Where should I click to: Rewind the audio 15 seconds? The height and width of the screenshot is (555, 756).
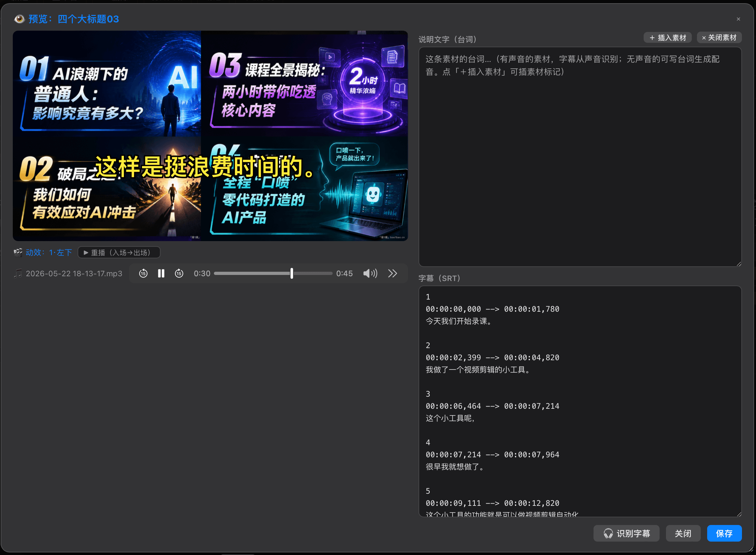tap(143, 273)
